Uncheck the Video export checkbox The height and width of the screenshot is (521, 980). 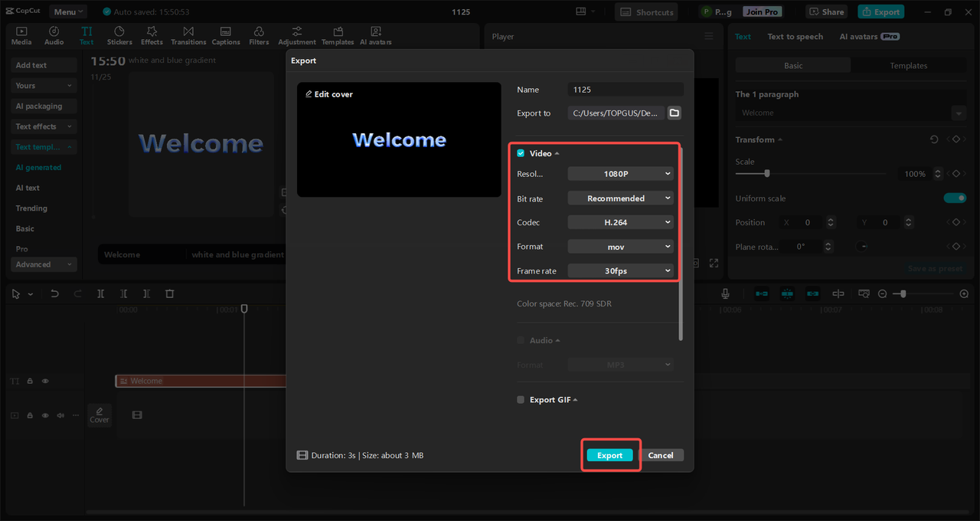pos(521,153)
